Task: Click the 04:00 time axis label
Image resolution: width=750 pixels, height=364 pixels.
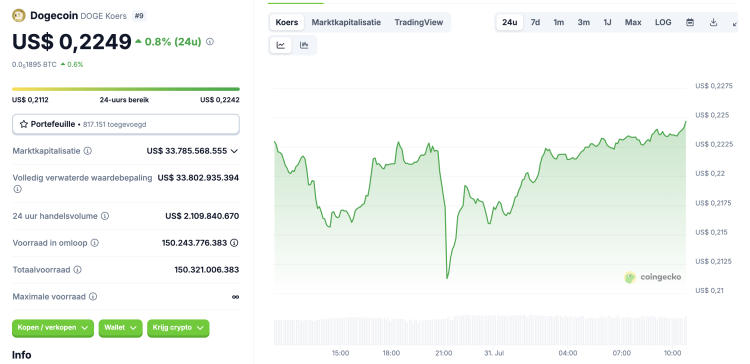Action: click(568, 353)
